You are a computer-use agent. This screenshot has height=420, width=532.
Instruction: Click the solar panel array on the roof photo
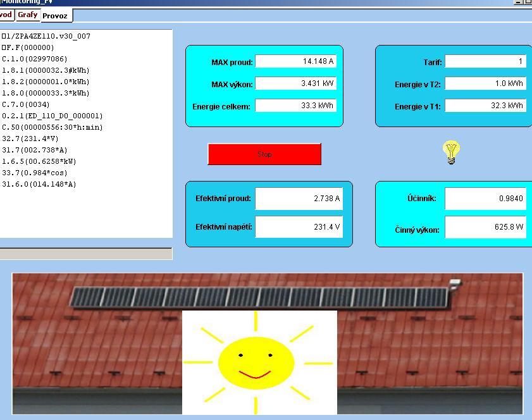pos(259,297)
